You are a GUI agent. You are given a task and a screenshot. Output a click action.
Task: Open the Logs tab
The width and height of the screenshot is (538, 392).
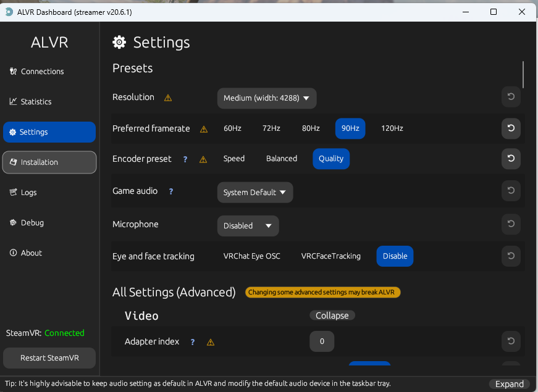(49, 193)
